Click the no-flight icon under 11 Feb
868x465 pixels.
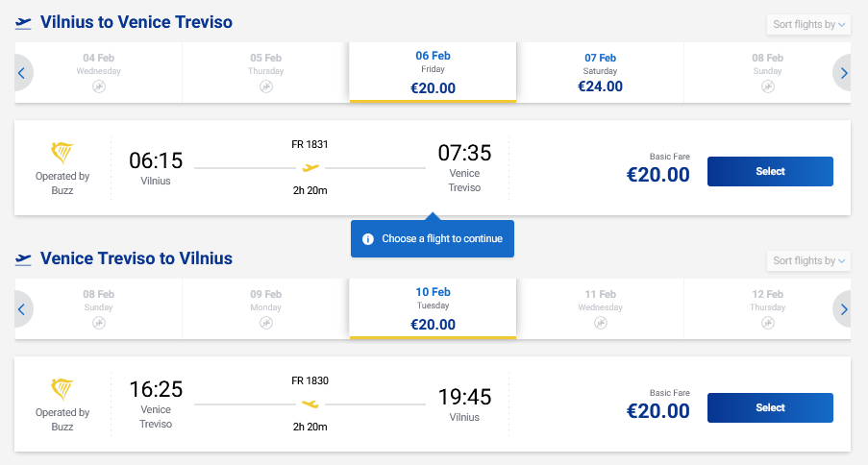pyautogui.click(x=600, y=324)
